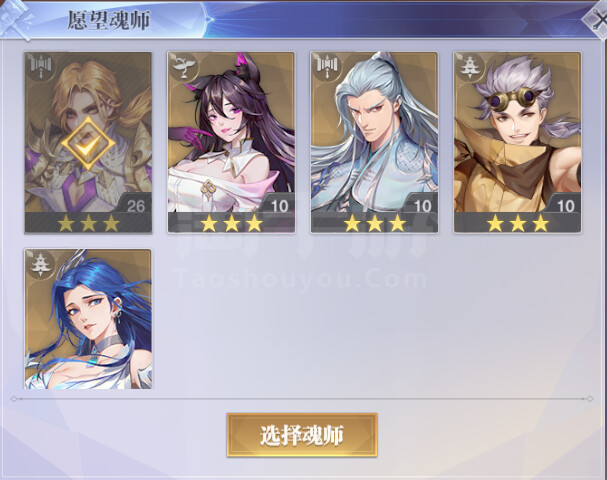607x480 pixels.
Task: Click the level 26 badge on blond hero
Action: pyautogui.click(x=135, y=206)
